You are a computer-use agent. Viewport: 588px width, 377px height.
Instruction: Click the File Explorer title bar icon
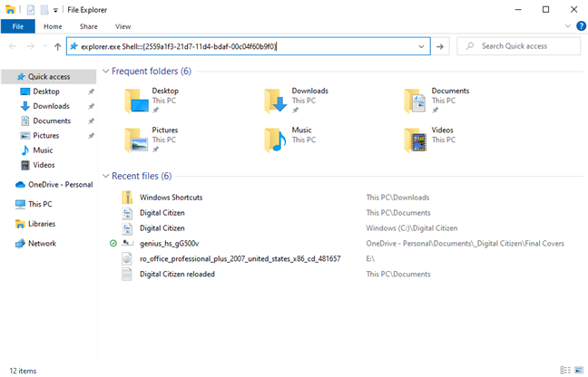(x=10, y=10)
